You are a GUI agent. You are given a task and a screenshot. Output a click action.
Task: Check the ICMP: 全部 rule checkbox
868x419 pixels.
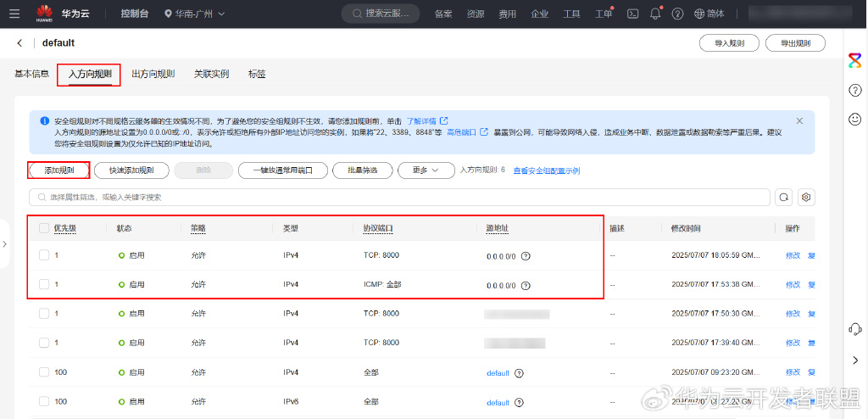(x=44, y=284)
